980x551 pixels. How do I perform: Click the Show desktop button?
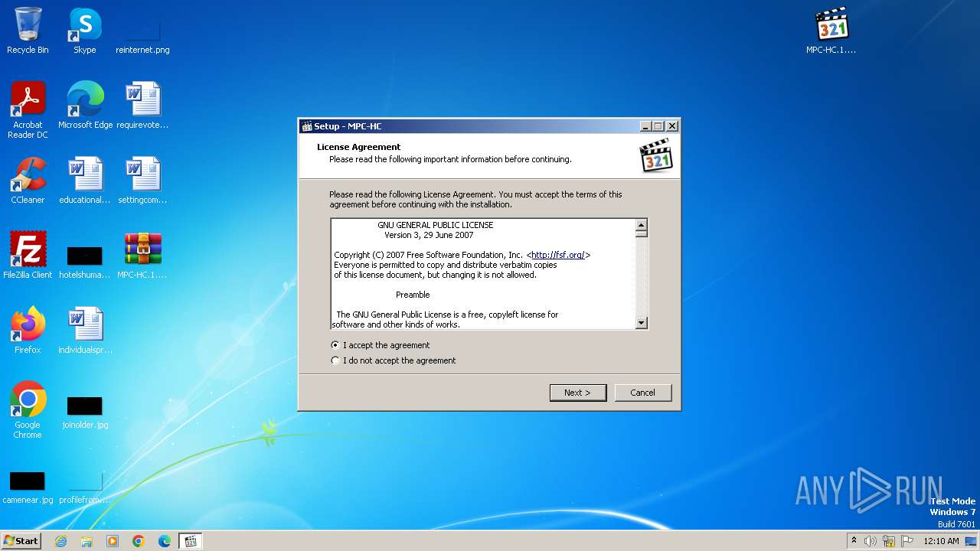click(x=972, y=541)
